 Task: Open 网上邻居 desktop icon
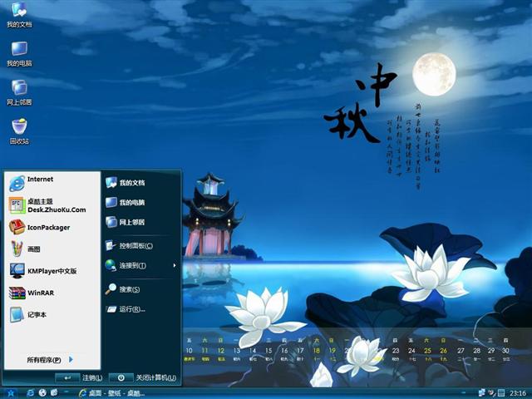[19, 92]
